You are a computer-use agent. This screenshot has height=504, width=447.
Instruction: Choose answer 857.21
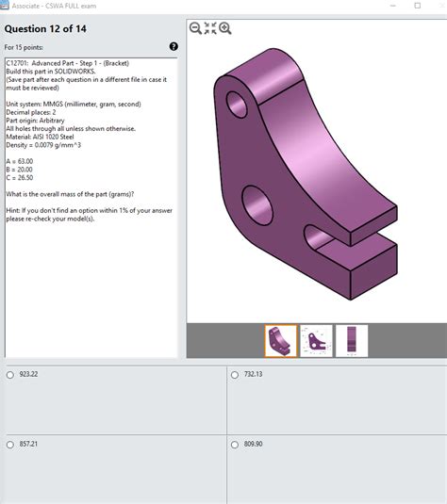10,445
